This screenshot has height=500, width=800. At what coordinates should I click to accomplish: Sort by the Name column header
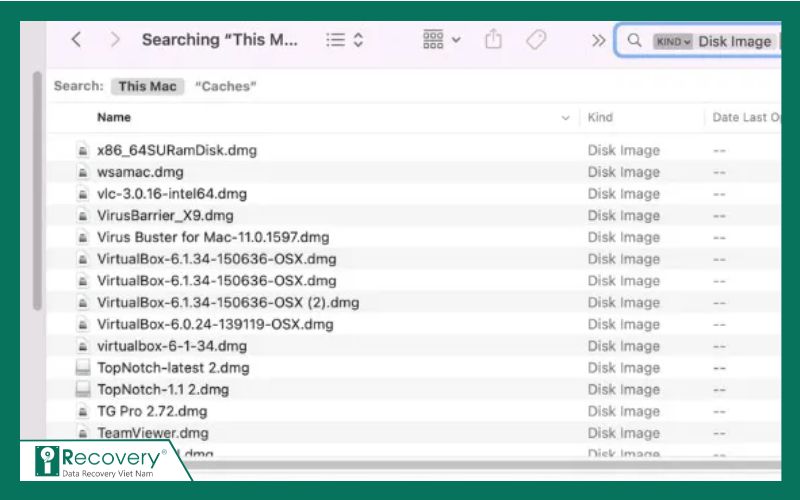114,117
